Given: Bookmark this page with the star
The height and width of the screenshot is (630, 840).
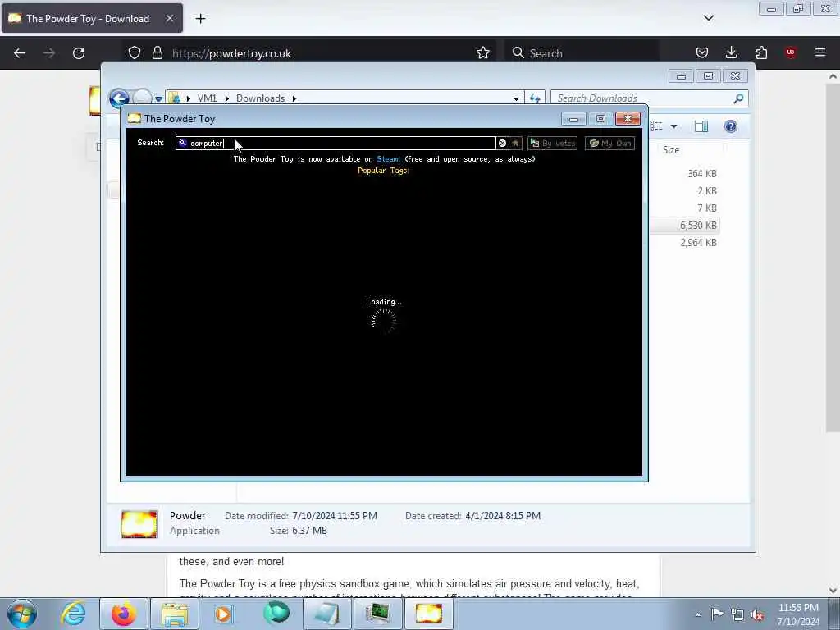Looking at the screenshot, I should click(483, 52).
